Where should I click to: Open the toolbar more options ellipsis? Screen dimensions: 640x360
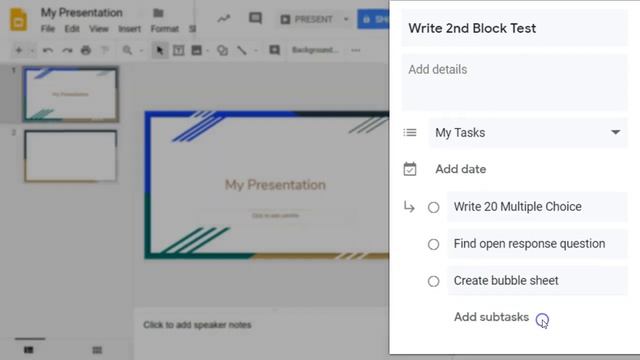point(356,51)
